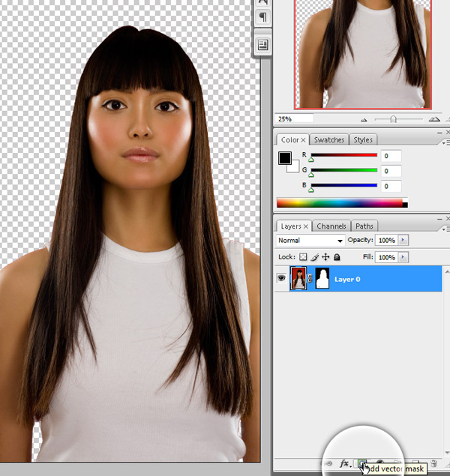This screenshot has height=476, width=450.
Task: Click the red R channel slider
Action: coord(344,155)
